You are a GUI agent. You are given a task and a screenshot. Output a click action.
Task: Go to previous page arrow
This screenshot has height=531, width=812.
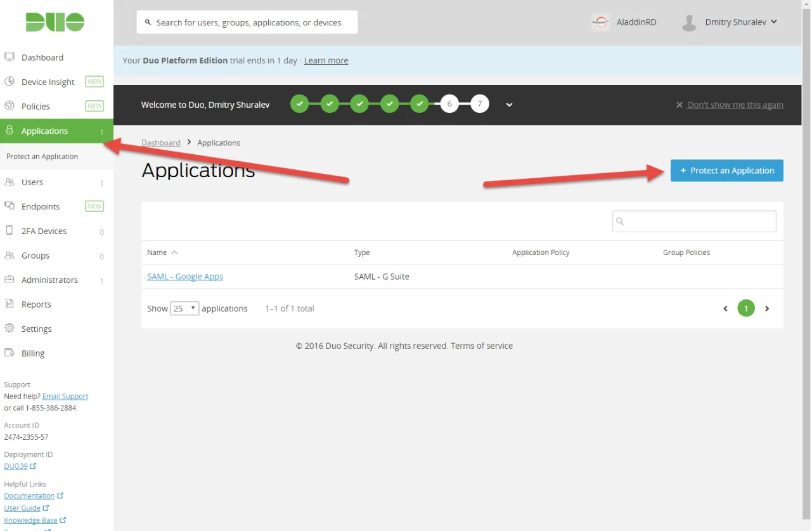[726, 309]
